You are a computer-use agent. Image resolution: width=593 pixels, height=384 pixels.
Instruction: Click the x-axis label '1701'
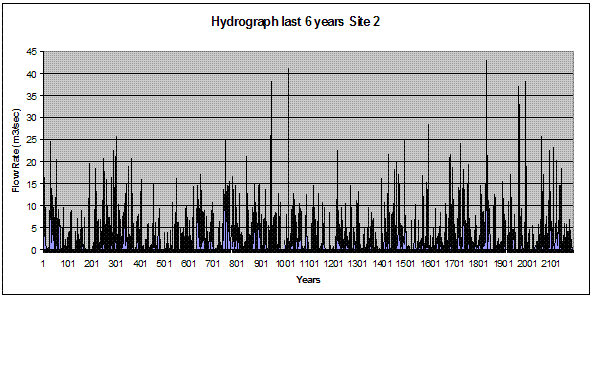point(455,263)
